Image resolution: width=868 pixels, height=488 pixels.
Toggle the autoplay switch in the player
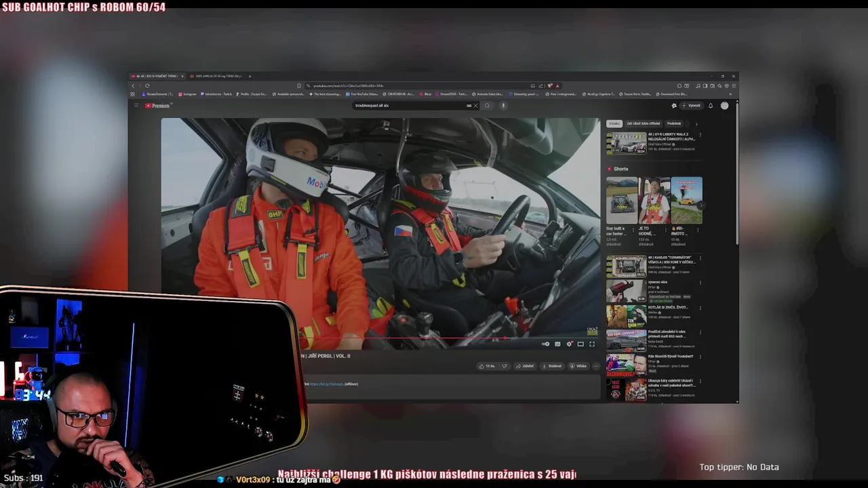click(x=545, y=344)
